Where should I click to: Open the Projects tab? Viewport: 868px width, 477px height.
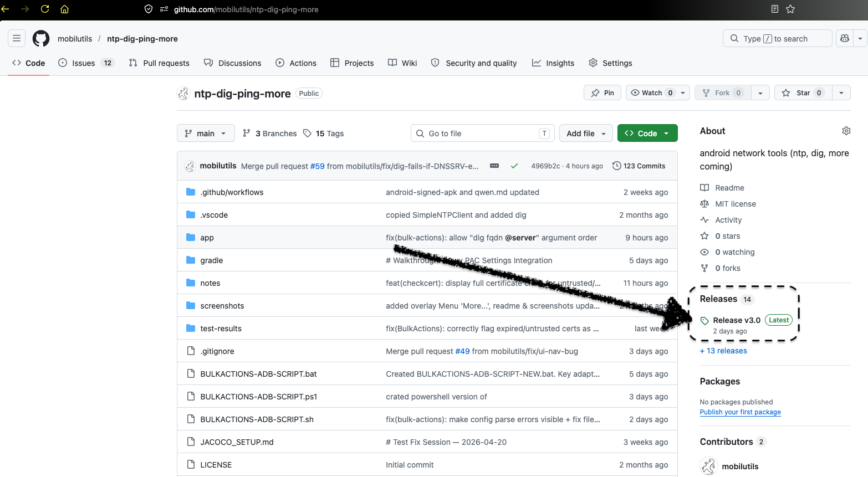tap(352, 63)
